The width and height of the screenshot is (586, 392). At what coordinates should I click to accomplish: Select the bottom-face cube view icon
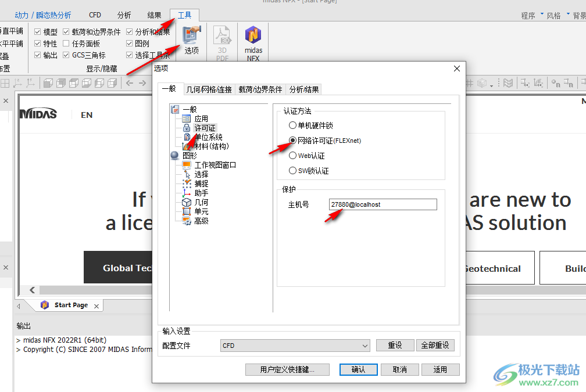[x=86, y=83]
